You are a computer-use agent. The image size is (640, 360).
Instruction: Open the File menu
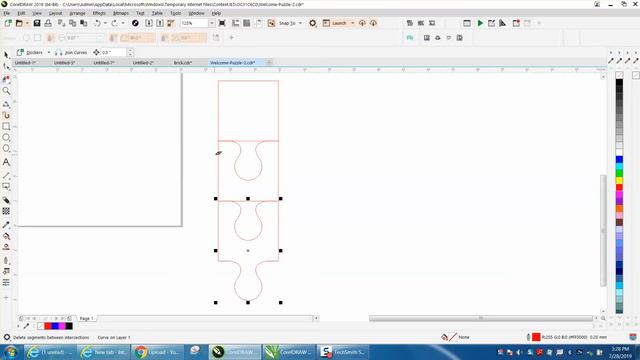(x=7, y=13)
